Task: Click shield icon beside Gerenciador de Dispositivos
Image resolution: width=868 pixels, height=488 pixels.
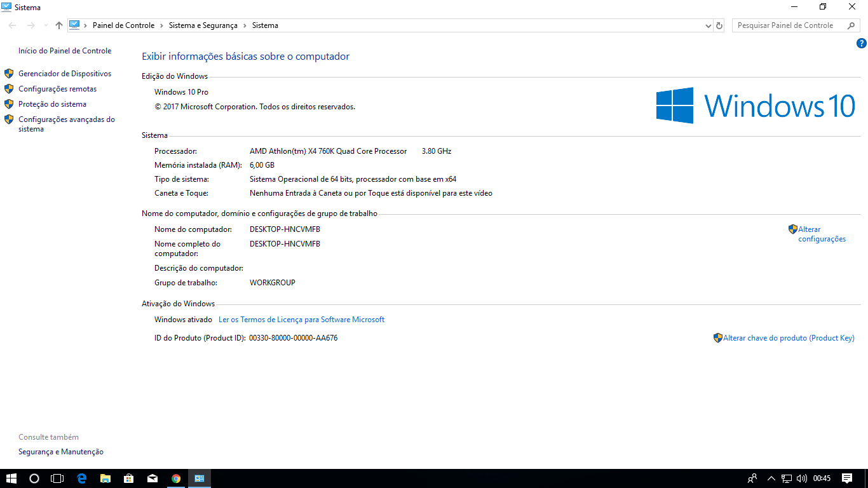Action: (9, 74)
